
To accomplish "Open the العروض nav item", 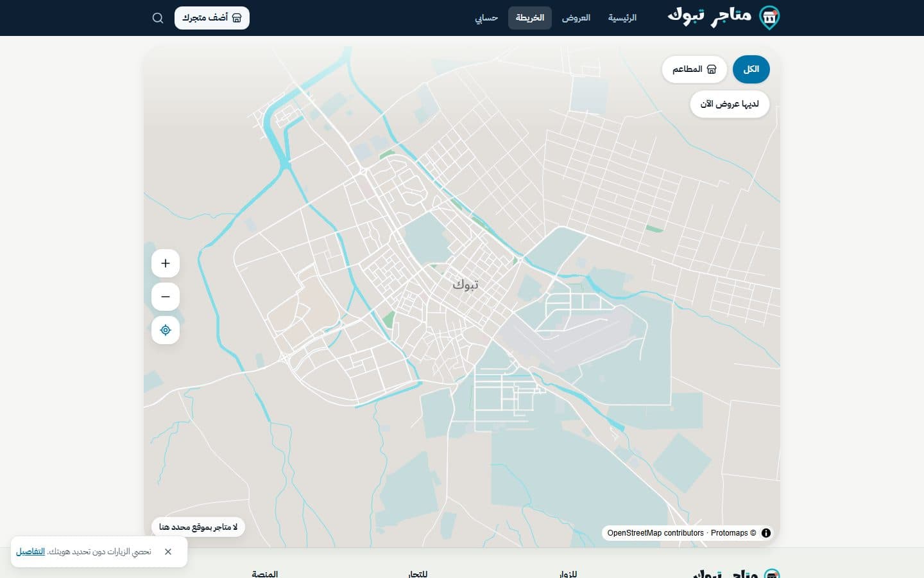I will [x=576, y=18].
